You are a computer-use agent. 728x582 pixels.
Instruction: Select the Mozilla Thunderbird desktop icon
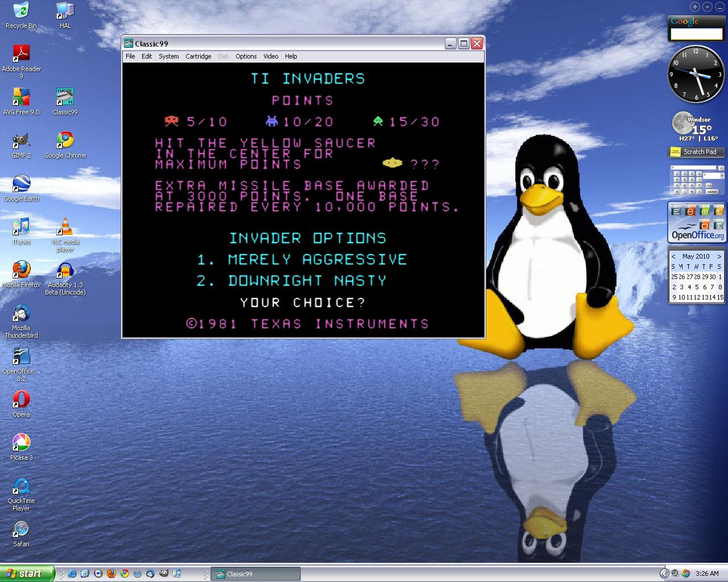click(x=21, y=321)
